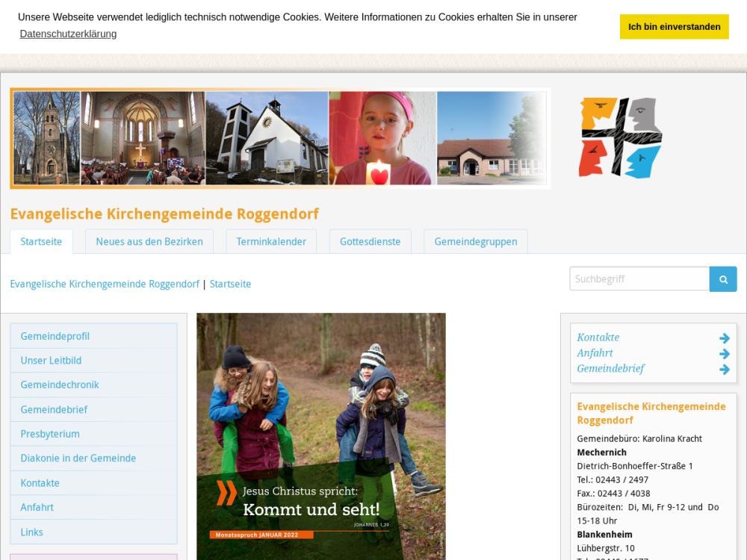Click the colorful cross church logo
The height and width of the screenshot is (560, 747).
(620, 137)
